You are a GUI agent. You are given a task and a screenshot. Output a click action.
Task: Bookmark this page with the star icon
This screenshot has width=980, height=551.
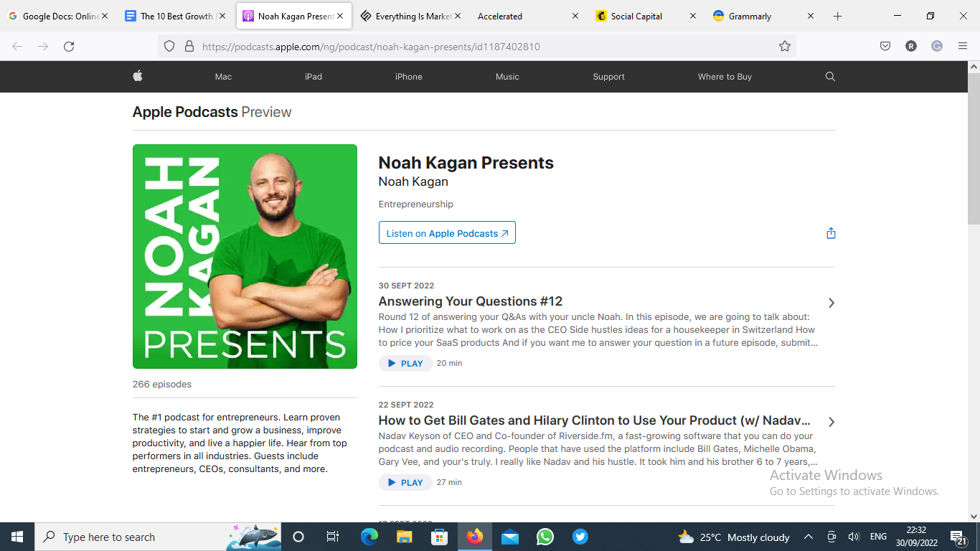(x=785, y=46)
